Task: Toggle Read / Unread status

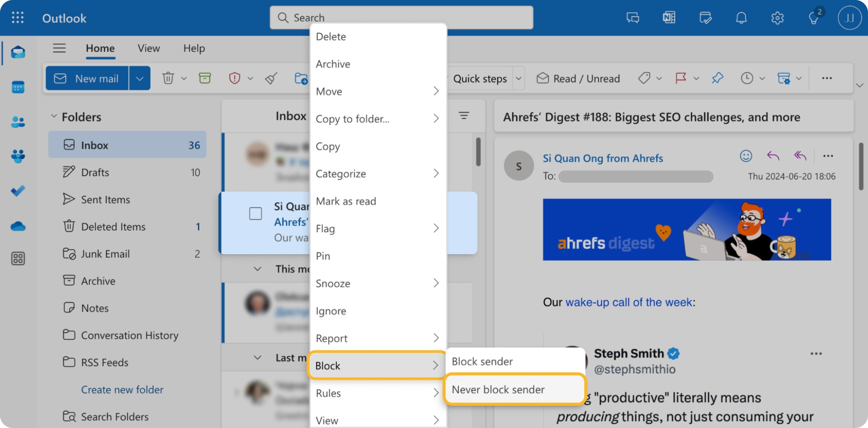Action: point(578,78)
